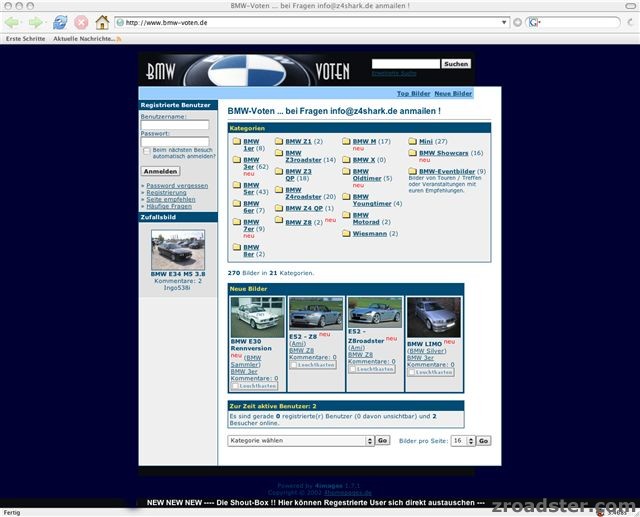Viewport: 640px width, 517px height.
Task: Focus the Passwort input field
Action: point(175,142)
